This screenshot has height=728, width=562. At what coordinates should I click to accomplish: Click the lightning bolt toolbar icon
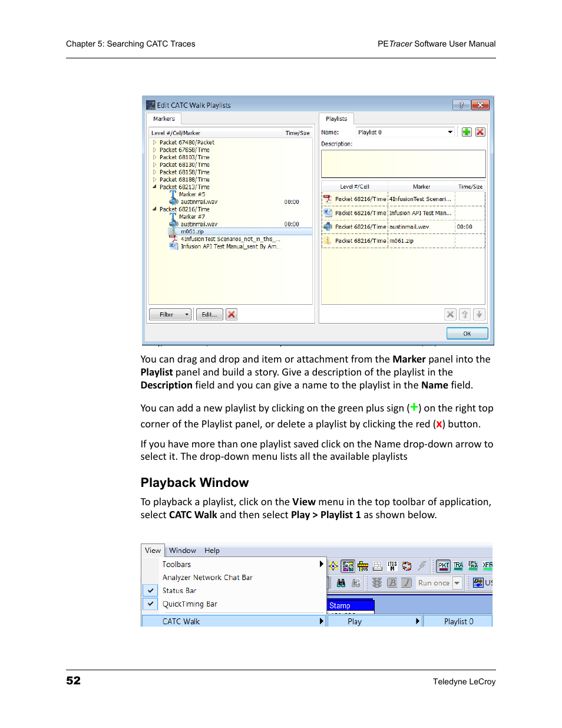tap(422, 566)
